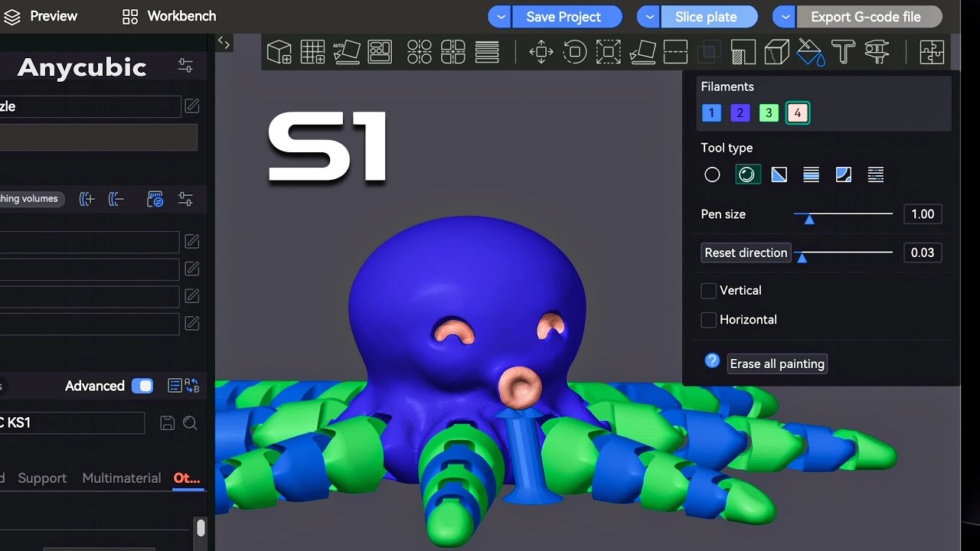The height and width of the screenshot is (551, 980).
Task: Click the search settings magnifier icon
Action: tap(190, 422)
